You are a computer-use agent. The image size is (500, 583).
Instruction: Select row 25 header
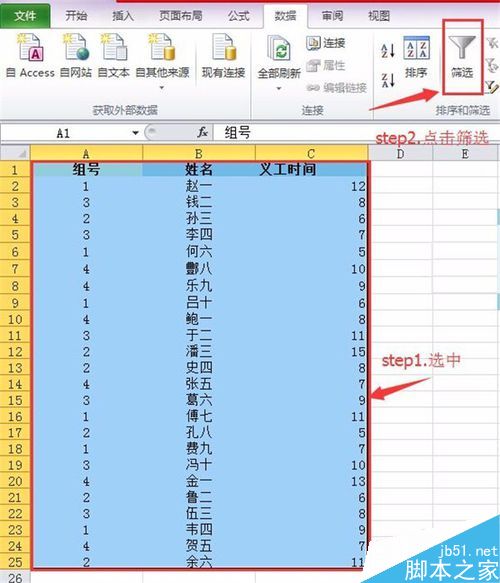coord(15,562)
